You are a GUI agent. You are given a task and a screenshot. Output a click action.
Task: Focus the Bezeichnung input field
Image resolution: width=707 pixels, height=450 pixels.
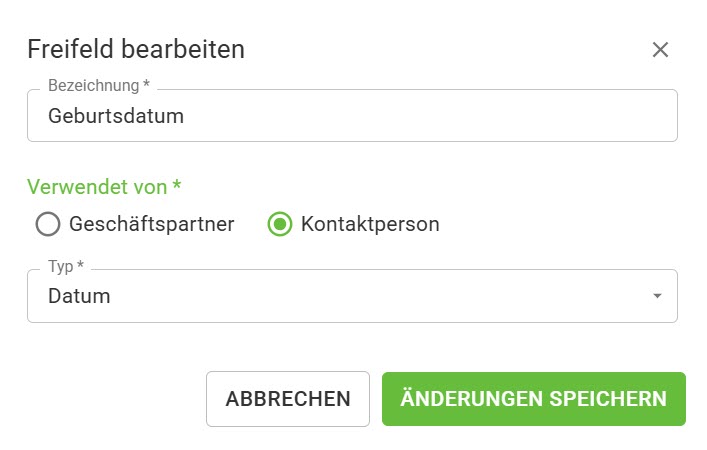click(352, 116)
